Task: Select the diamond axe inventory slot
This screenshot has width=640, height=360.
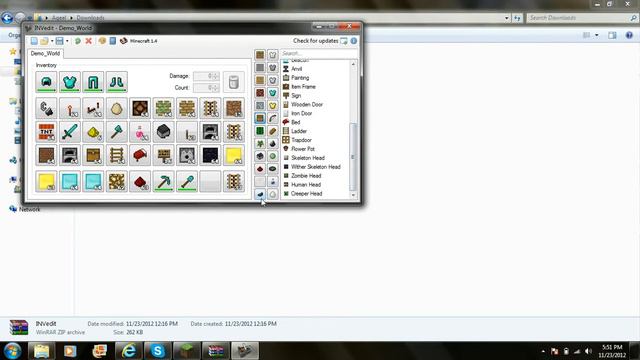Action: (x=117, y=132)
